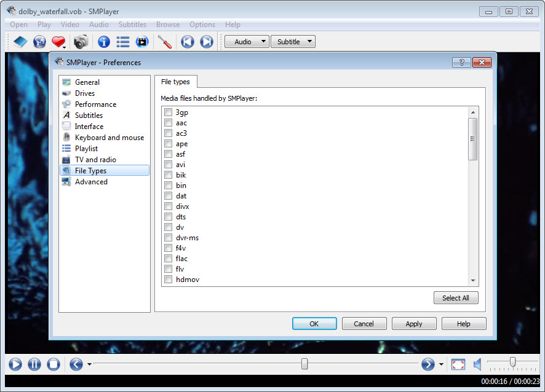The height and width of the screenshot is (392, 545).
Task: Click the Favorites heart icon
Action: pos(58,42)
